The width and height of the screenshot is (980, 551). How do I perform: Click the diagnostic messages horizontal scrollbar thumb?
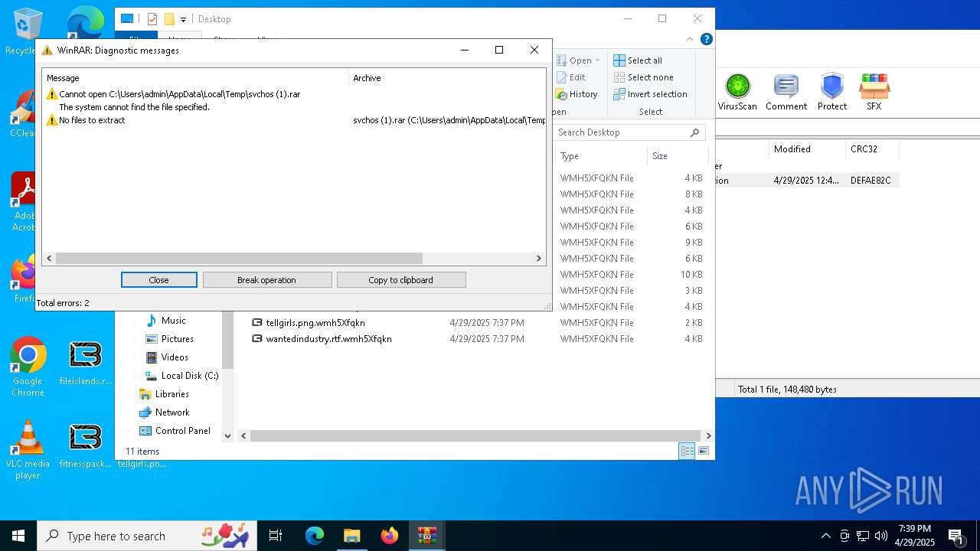pos(239,259)
